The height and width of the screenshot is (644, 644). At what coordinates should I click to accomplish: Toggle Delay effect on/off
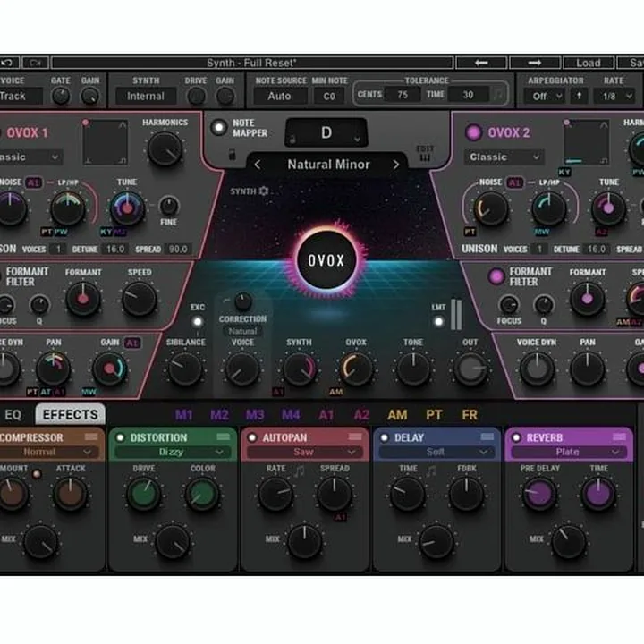[x=384, y=437]
